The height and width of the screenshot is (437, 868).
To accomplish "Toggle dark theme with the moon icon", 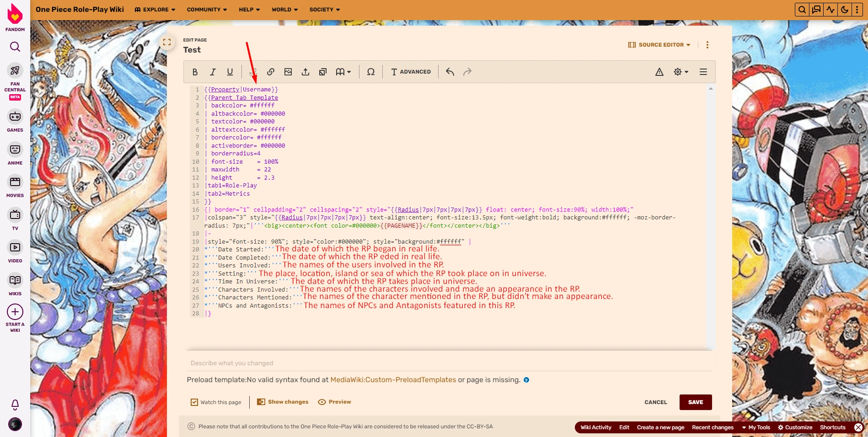I will click(x=845, y=10).
